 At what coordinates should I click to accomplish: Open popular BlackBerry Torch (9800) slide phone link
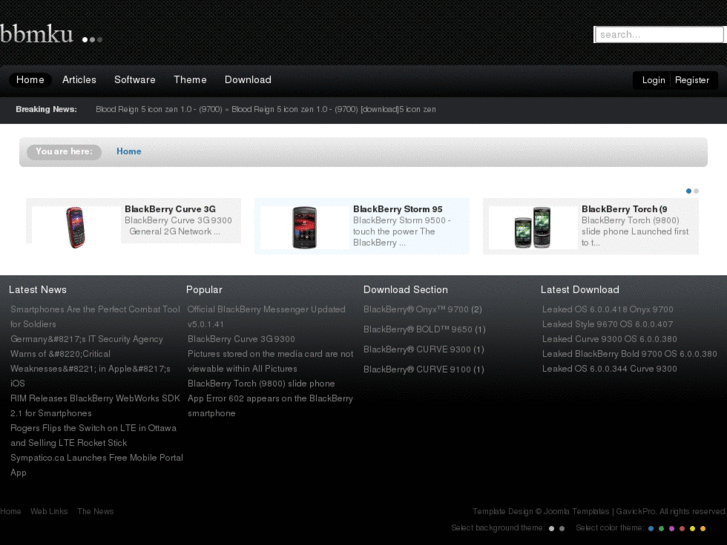[261, 384]
